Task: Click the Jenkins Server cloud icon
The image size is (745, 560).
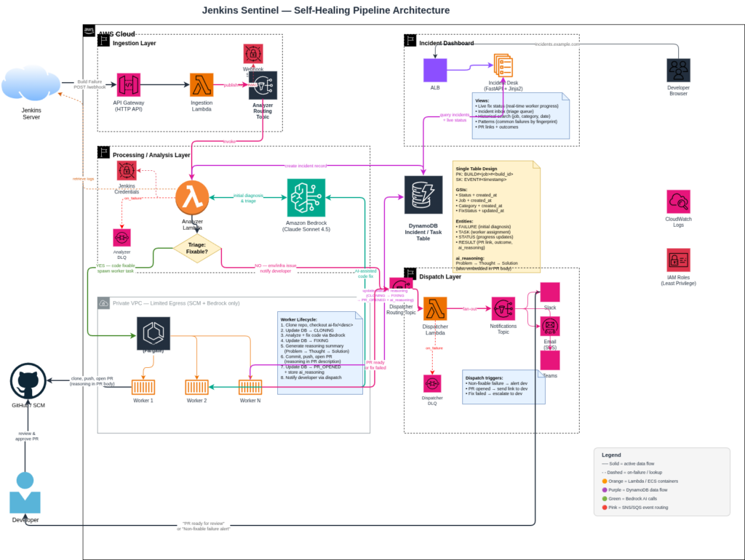Action: (32, 84)
